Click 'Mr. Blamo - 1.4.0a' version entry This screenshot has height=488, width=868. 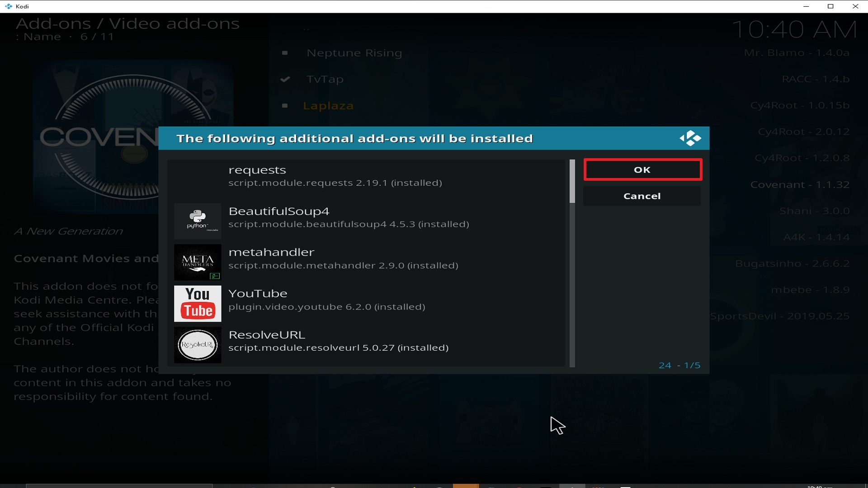coord(797,53)
